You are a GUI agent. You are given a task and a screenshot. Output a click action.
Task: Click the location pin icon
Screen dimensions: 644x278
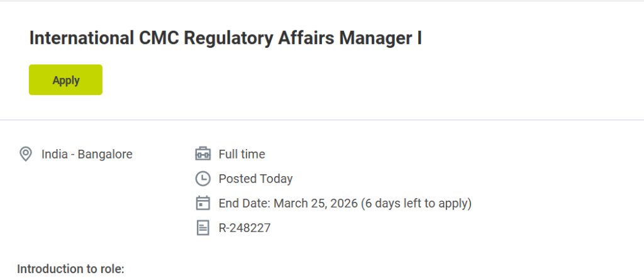26,154
